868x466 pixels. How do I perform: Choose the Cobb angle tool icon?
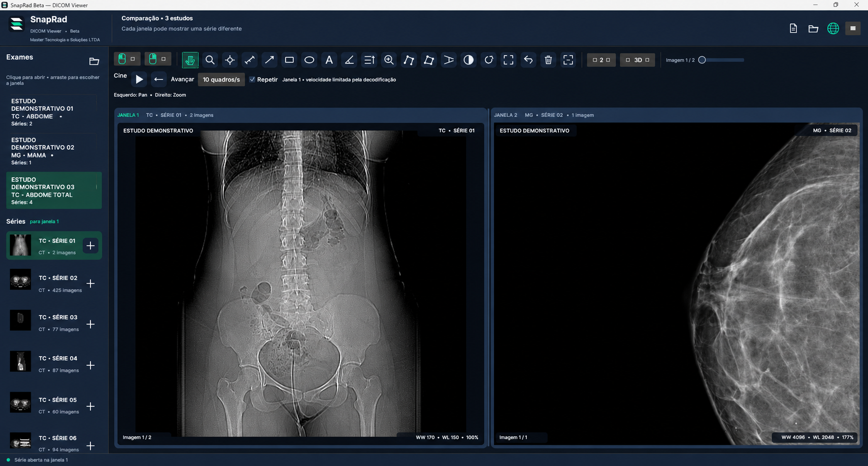tap(449, 60)
